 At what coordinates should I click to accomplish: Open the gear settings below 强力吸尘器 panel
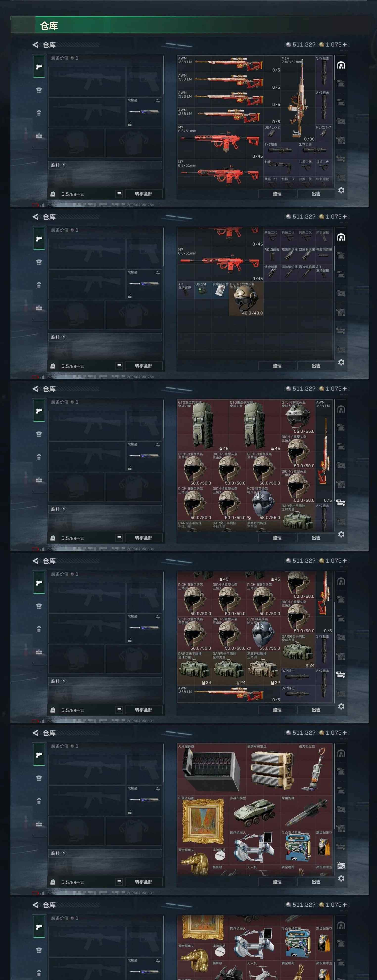click(x=341, y=878)
